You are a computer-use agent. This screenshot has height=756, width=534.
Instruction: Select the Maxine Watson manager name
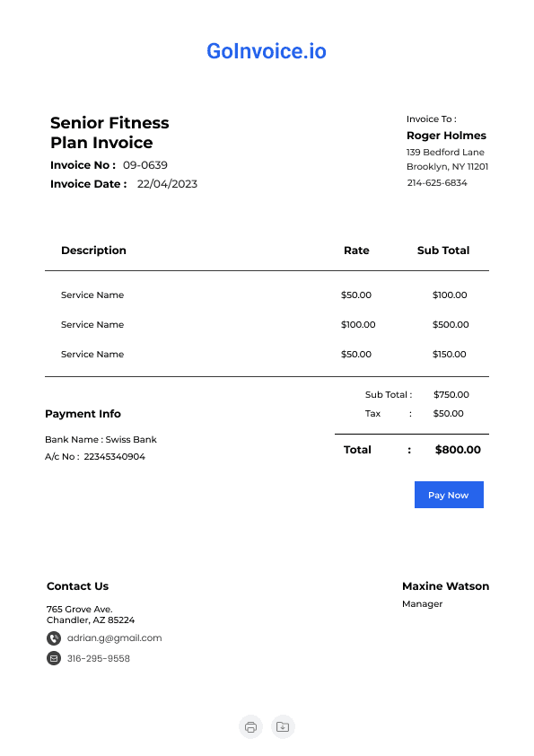(446, 586)
